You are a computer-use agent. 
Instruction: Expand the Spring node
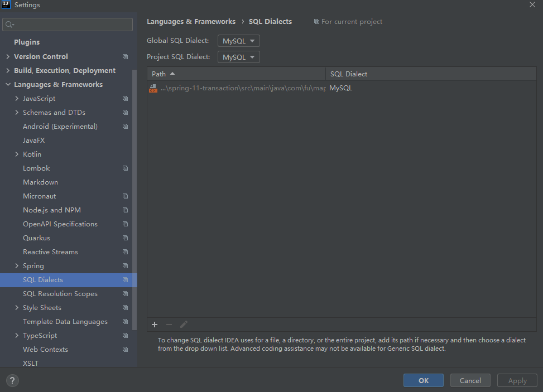pyautogui.click(x=17, y=266)
